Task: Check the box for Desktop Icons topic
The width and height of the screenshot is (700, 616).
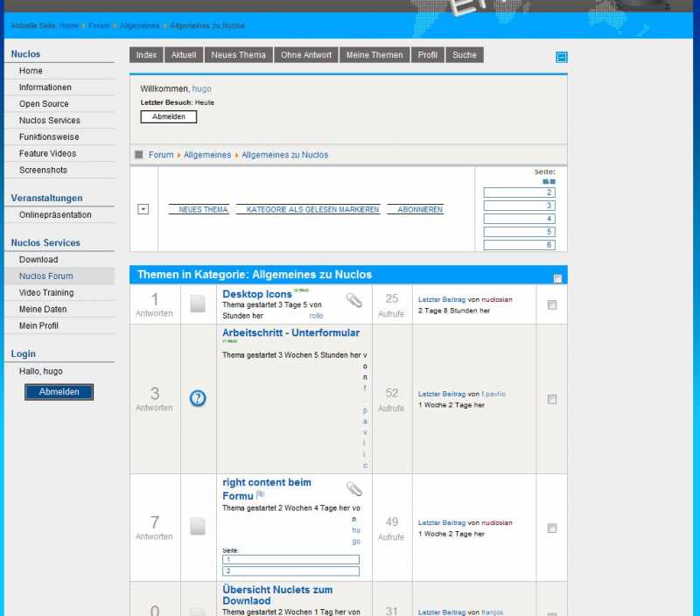Action: click(x=552, y=304)
